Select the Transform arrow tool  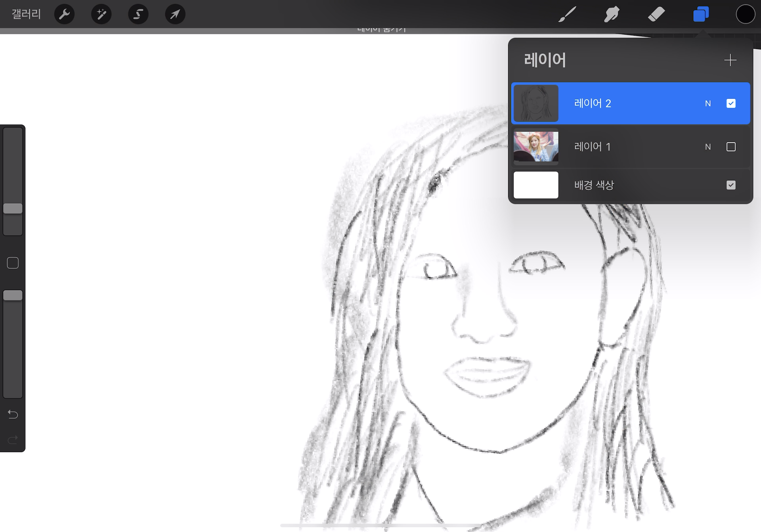[x=175, y=14]
